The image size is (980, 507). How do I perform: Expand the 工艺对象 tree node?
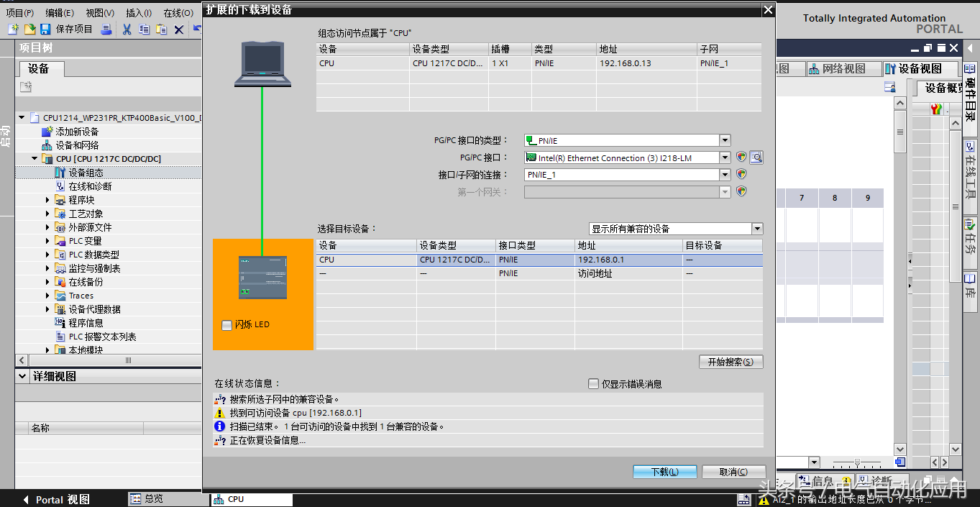48,214
